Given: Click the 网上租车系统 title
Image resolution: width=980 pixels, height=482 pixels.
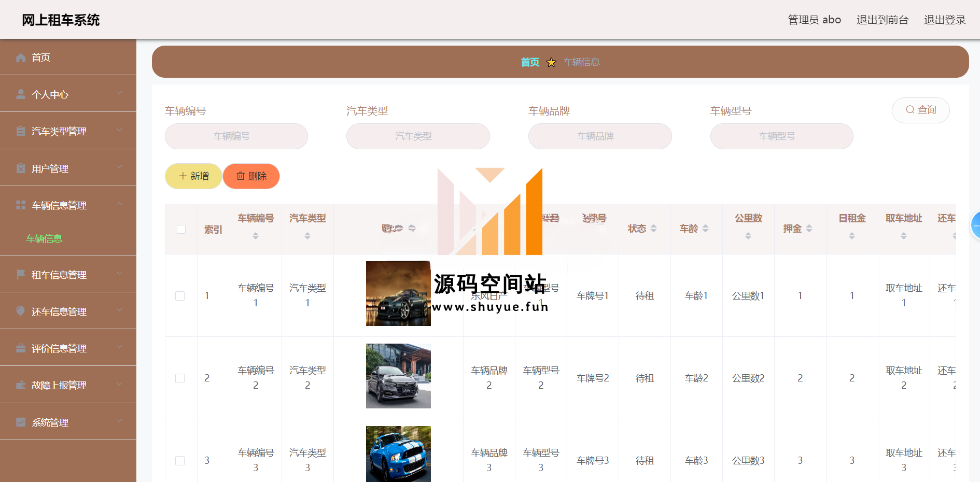Looking at the screenshot, I should [x=61, y=20].
